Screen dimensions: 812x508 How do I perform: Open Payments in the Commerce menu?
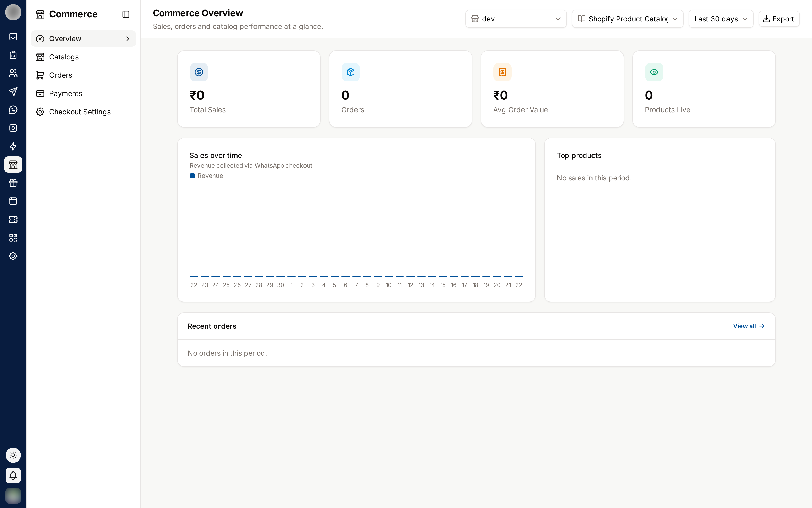[x=83, y=93]
